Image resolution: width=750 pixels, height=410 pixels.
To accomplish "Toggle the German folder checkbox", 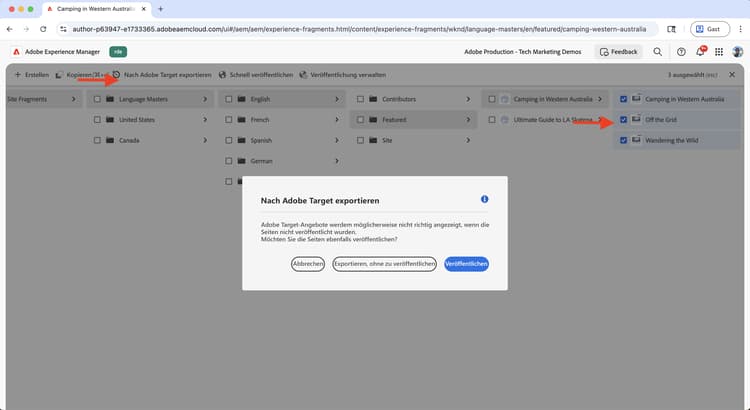I will coord(229,161).
